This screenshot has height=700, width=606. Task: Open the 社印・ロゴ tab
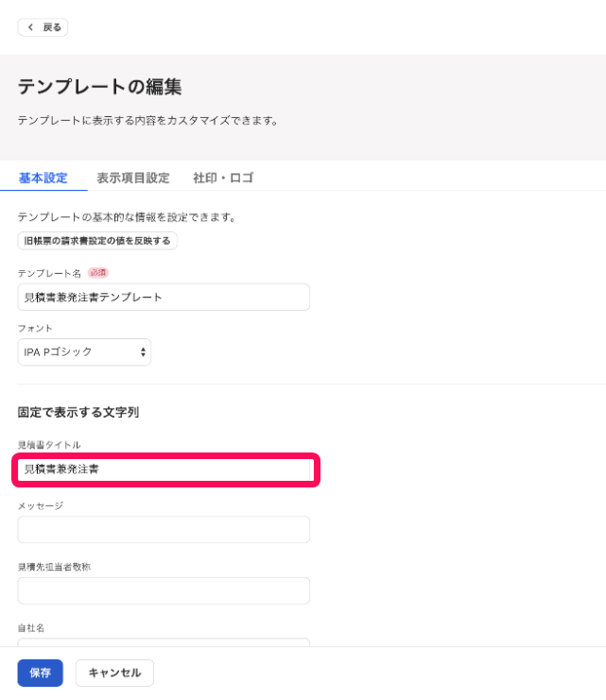click(x=223, y=179)
